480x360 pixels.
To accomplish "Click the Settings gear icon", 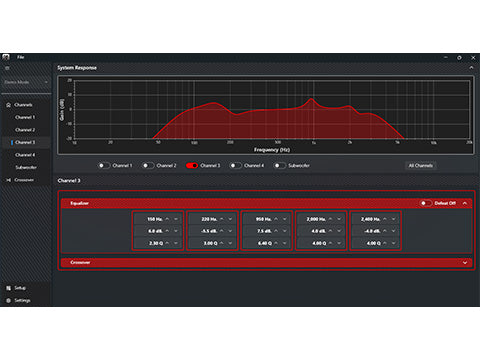I will tap(8, 301).
